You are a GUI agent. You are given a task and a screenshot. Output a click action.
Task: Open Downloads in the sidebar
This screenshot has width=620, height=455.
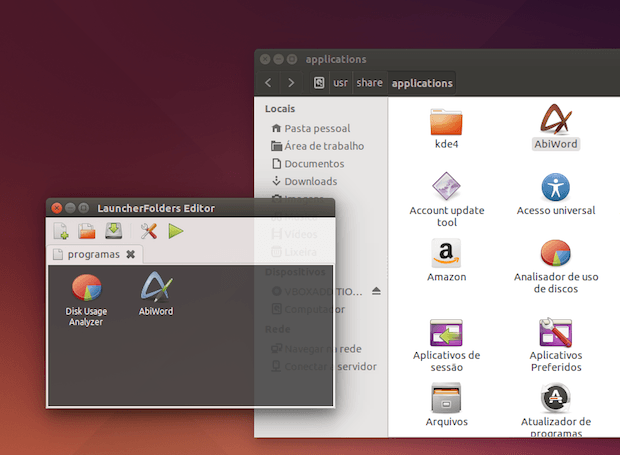304,181
